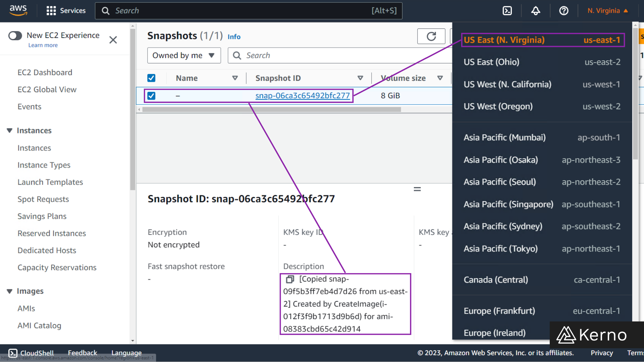Image resolution: width=644 pixels, height=362 pixels.
Task: Open Dedicated Hosts page
Action: [x=47, y=250]
